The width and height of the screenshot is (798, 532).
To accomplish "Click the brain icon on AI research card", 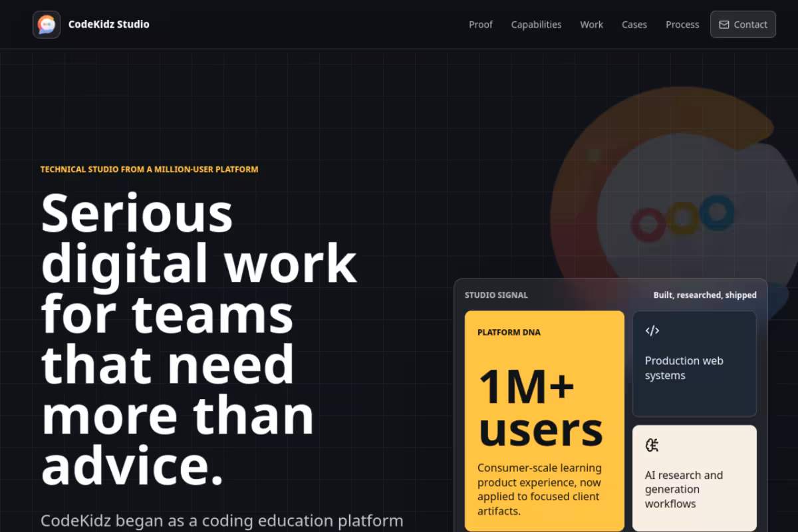I will point(652,445).
